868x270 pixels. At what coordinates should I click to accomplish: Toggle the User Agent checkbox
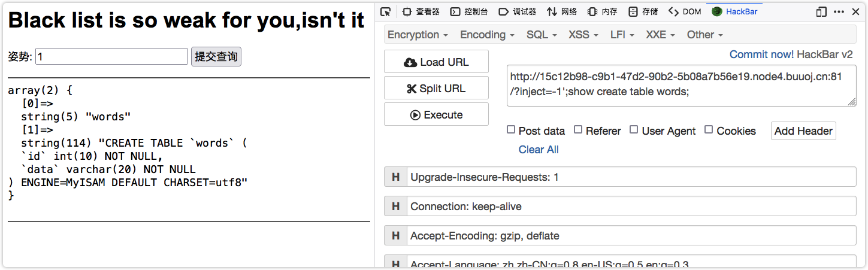coord(634,130)
